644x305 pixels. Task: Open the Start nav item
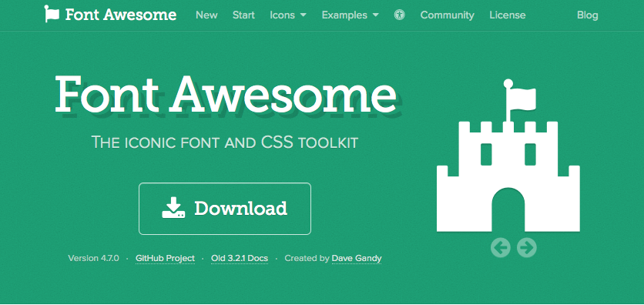(243, 15)
